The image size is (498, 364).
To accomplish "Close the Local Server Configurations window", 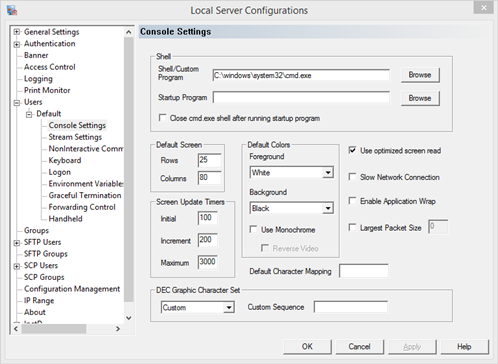I will [x=483, y=8].
